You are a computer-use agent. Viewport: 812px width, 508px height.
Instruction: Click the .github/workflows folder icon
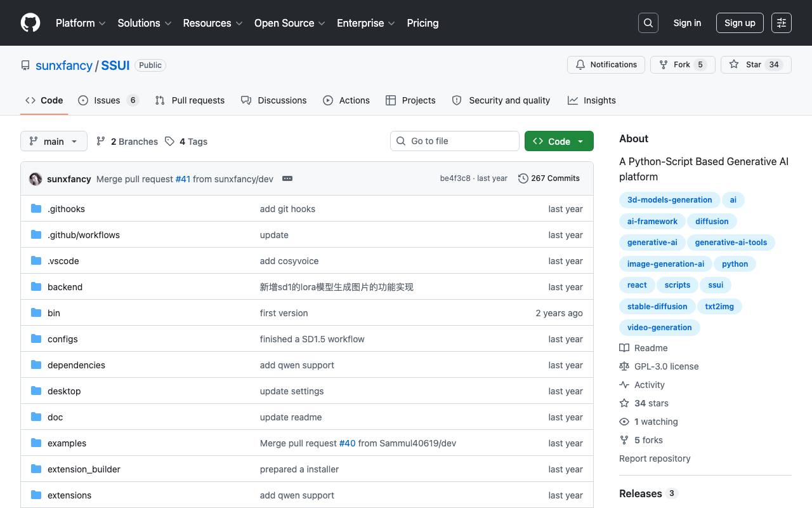coord(36,234)
